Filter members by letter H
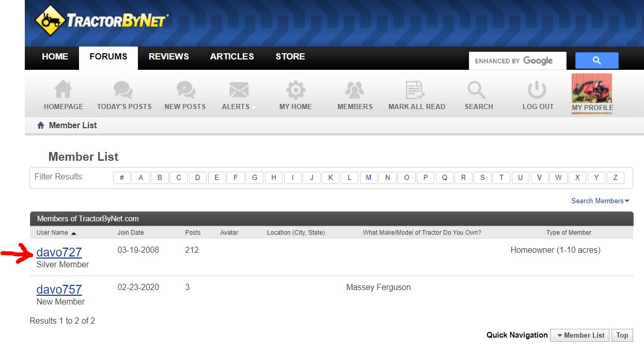 274,178
